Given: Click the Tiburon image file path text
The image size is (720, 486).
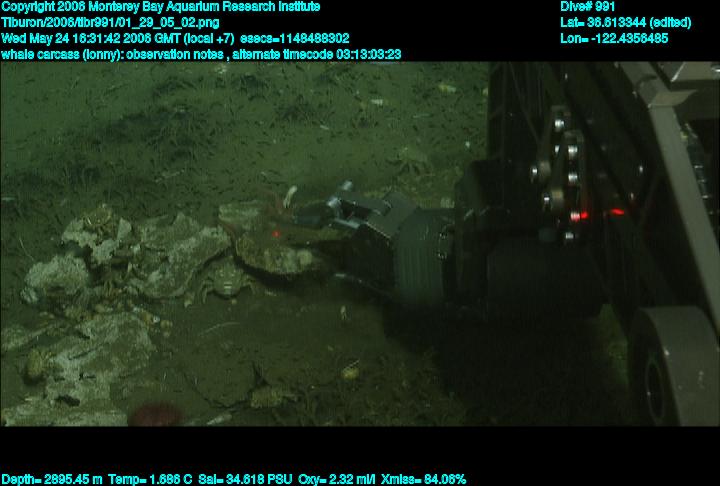Looking at the screenshot, I should [110, 22].
